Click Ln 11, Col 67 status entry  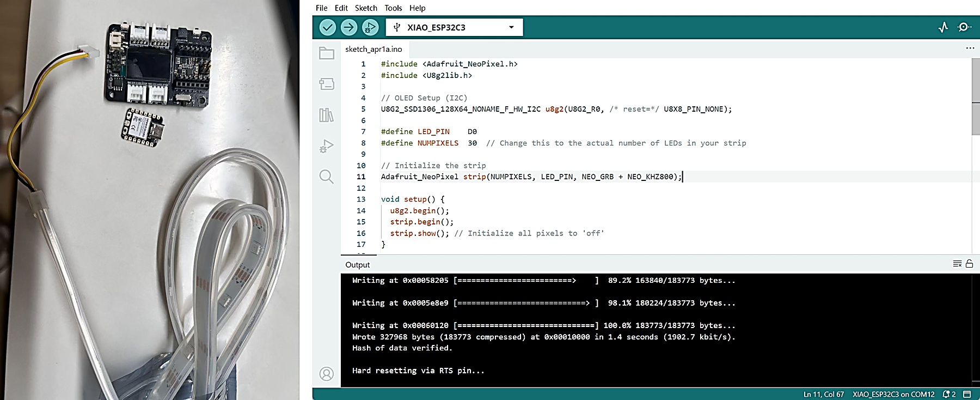point(824,394)
